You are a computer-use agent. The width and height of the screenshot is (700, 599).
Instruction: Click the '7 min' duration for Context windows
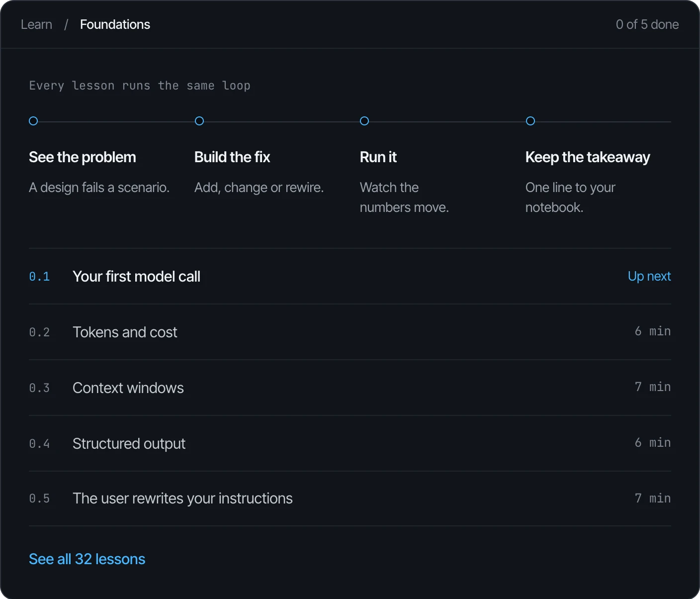pyautogui.click(x=653, y=387)
